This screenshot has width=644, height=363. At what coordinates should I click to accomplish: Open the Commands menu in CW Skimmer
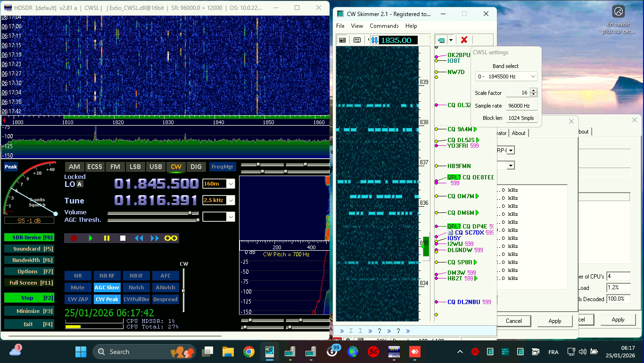(x=384, y=26)
